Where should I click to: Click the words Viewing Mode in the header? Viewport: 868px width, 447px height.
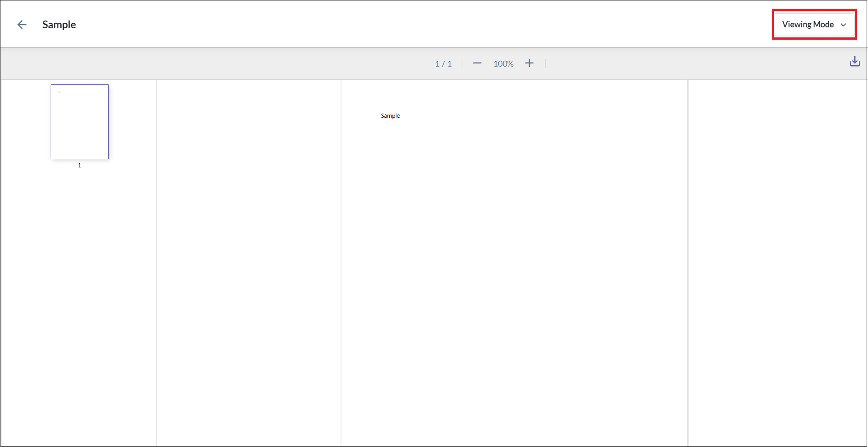coord(808,24)
